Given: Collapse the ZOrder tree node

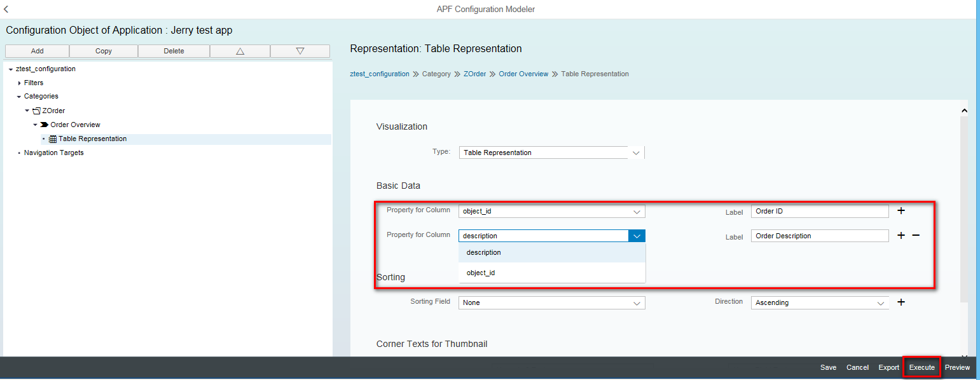Looking at the screenshot, I should click(27, 111).
